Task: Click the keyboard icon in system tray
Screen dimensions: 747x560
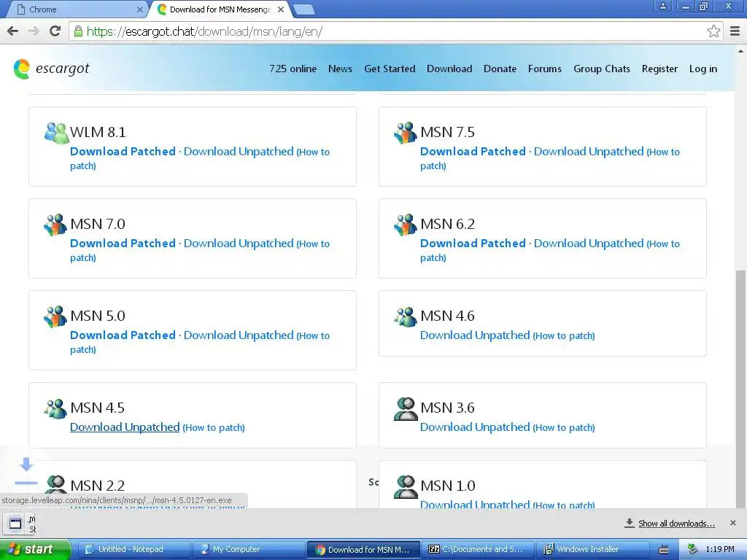Action: [664, 550]
